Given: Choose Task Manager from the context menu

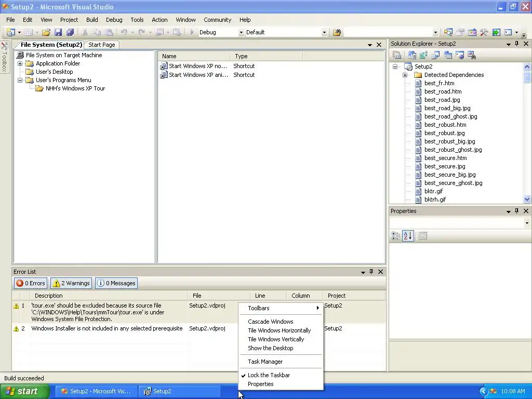Looking at the screenshot, I should (265, 362).
